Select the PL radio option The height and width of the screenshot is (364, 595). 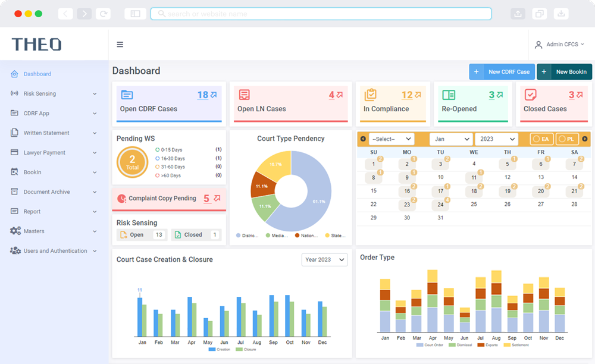567,139
